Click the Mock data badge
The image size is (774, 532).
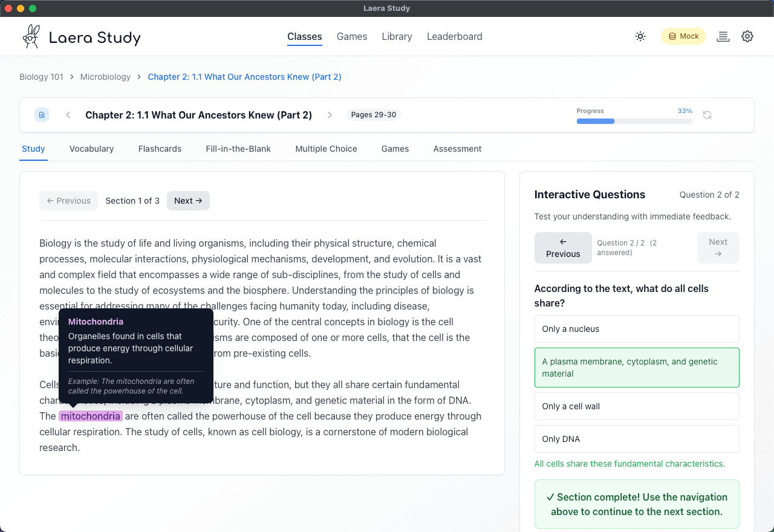click(683, 36)
